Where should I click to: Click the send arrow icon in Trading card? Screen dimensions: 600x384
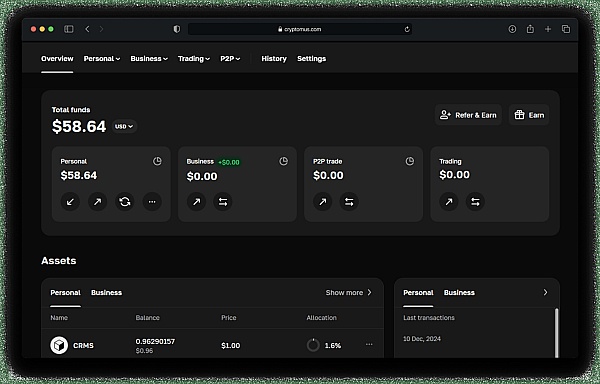[x=448, y=201]
